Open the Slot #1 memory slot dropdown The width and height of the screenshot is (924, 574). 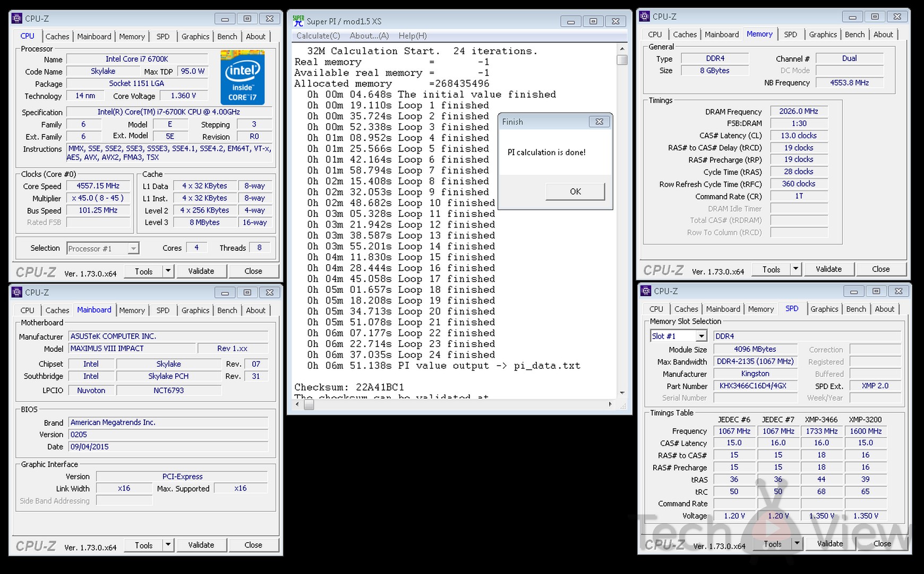point(701,336)
